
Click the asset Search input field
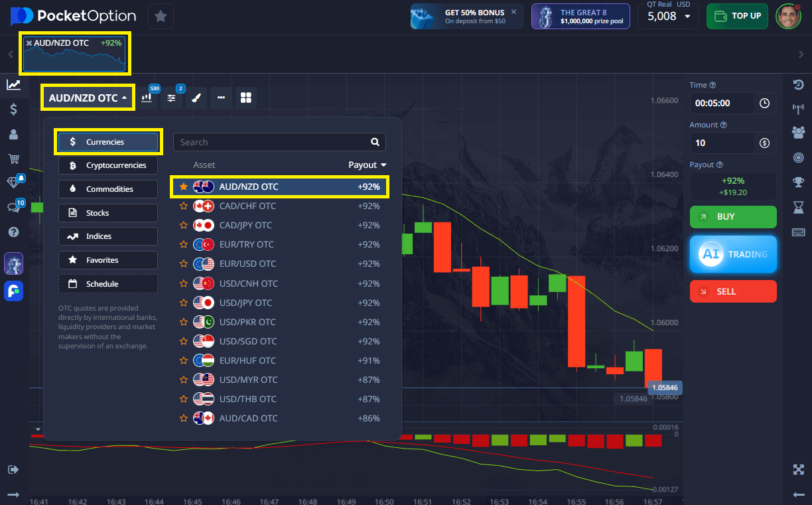[272, 142]
